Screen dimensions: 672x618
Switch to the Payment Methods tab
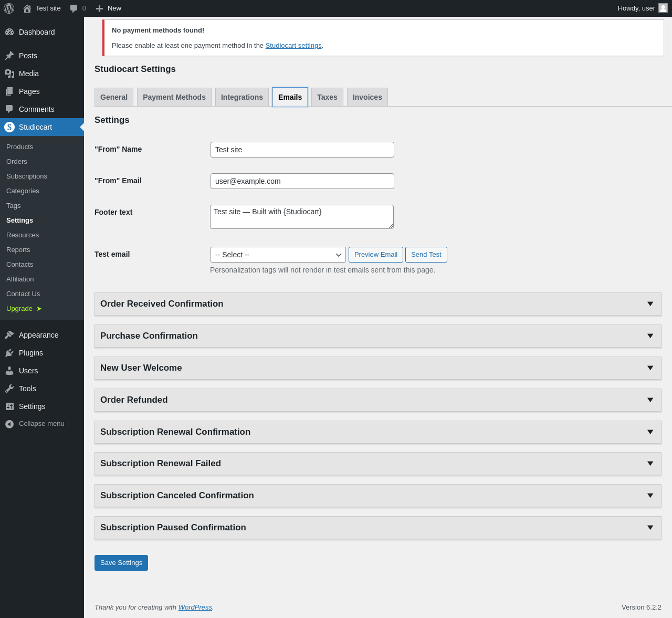pyautogui.click(x=174, y=97)
